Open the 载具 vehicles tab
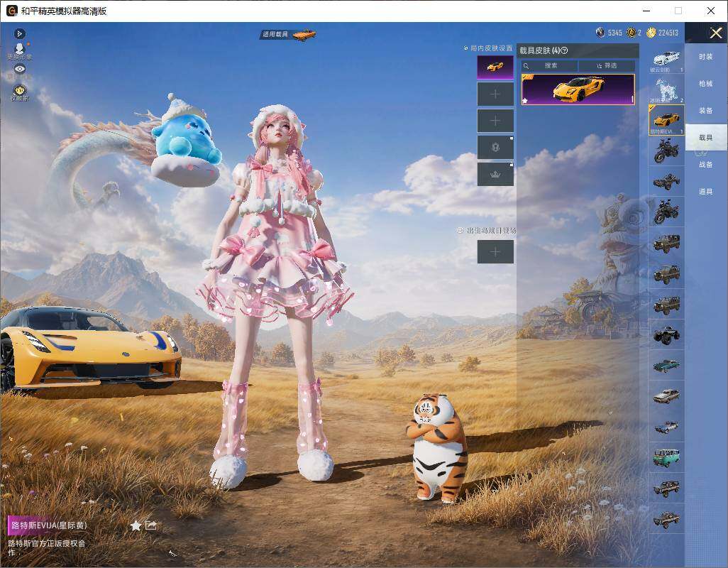Image resolution: width=728 pixels, height=568 pixels. pyautogui.click(x=706, y=138)
